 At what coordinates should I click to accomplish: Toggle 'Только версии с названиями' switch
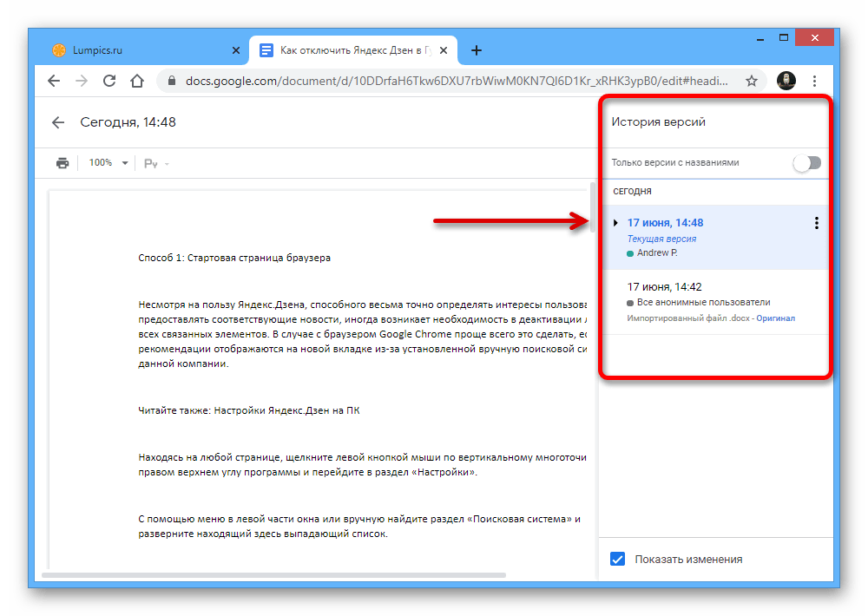pyautogui.click(x=807, y=163)
